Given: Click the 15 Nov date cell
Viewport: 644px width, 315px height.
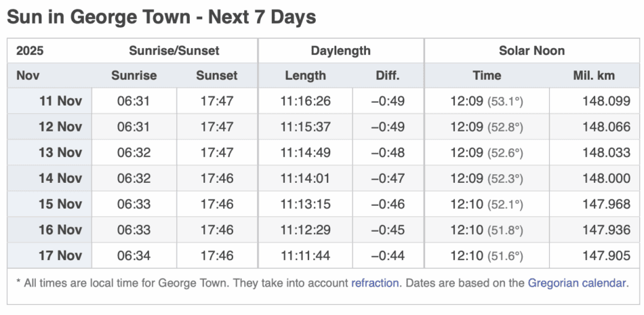Looking at the screenshot, I should click(60, 204).
